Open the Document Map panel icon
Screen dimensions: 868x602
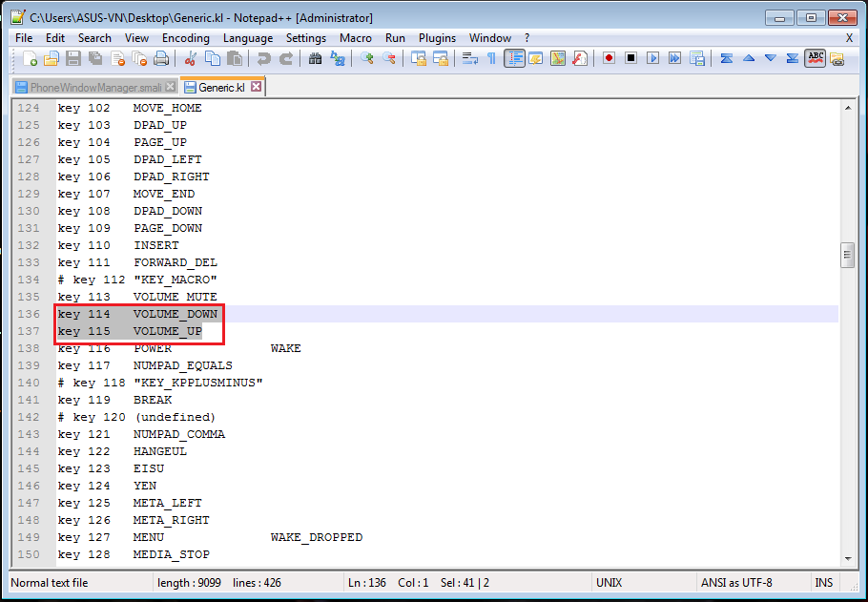[x=558, y=58]
